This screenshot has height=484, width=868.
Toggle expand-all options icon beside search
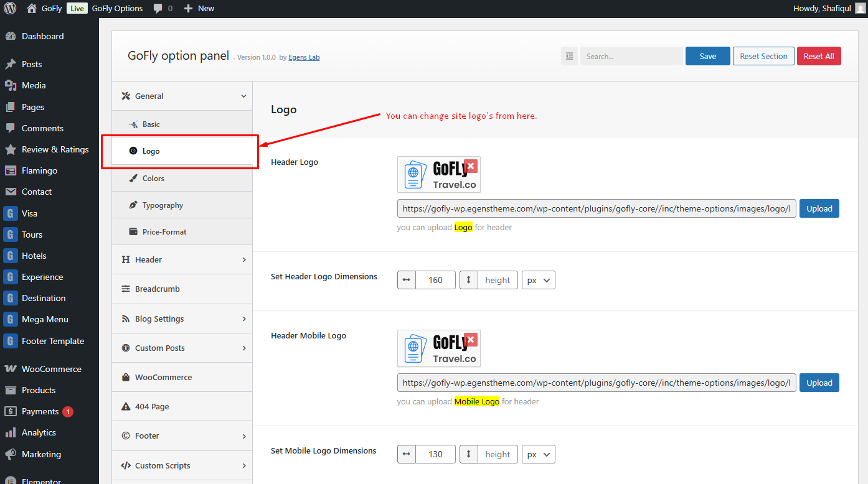pos(569,56)
